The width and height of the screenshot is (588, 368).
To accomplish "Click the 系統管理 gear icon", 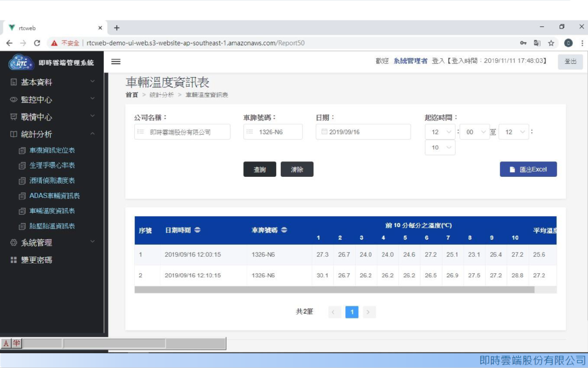I will coord(14,242).
